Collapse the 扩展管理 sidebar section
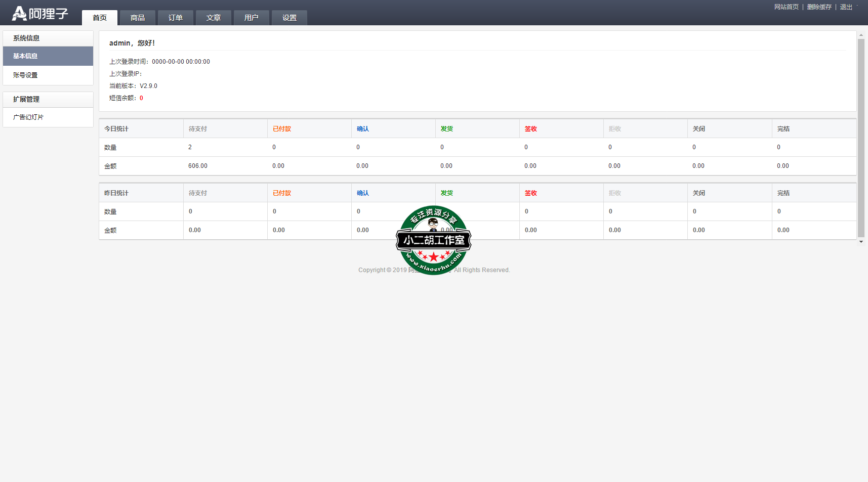 (x=48, y=100)
